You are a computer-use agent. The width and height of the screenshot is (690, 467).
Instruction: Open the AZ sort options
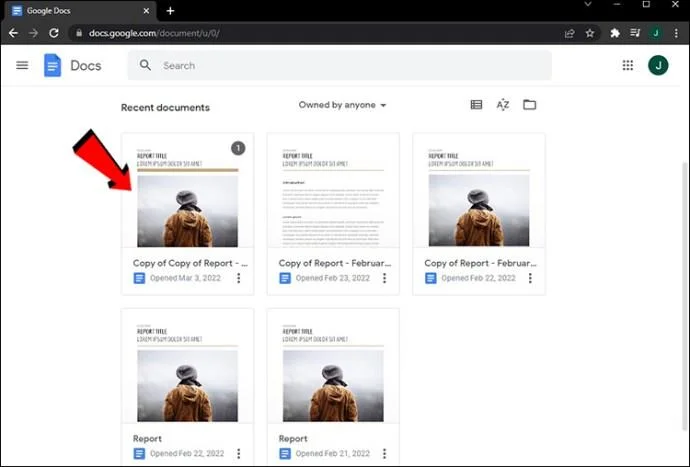coord(503,104)
